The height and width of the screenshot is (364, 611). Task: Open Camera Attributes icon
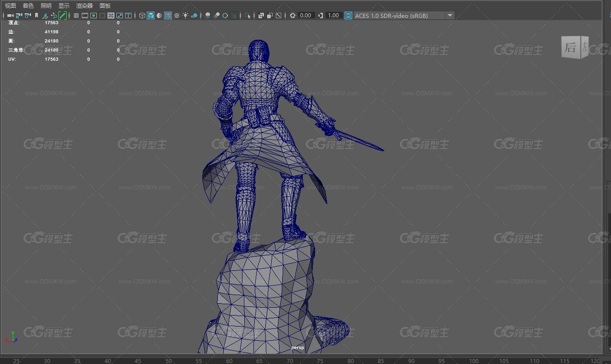click(x=27, y=16)
